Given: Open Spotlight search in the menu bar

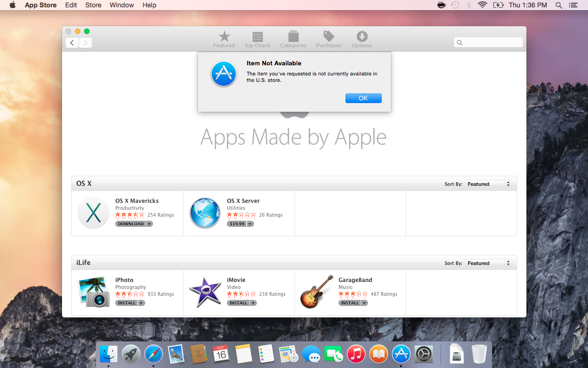Looking at the screenshot, I should (x=559, y=5).
